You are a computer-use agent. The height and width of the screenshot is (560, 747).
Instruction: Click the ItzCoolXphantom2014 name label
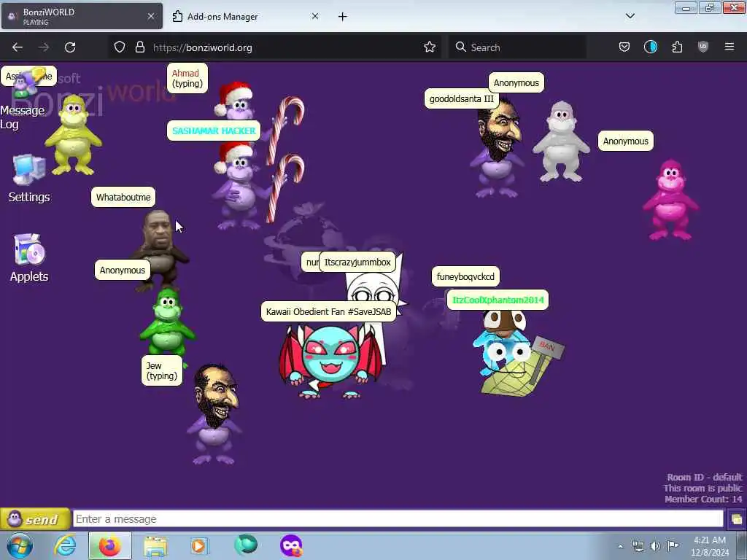(498, 300)
